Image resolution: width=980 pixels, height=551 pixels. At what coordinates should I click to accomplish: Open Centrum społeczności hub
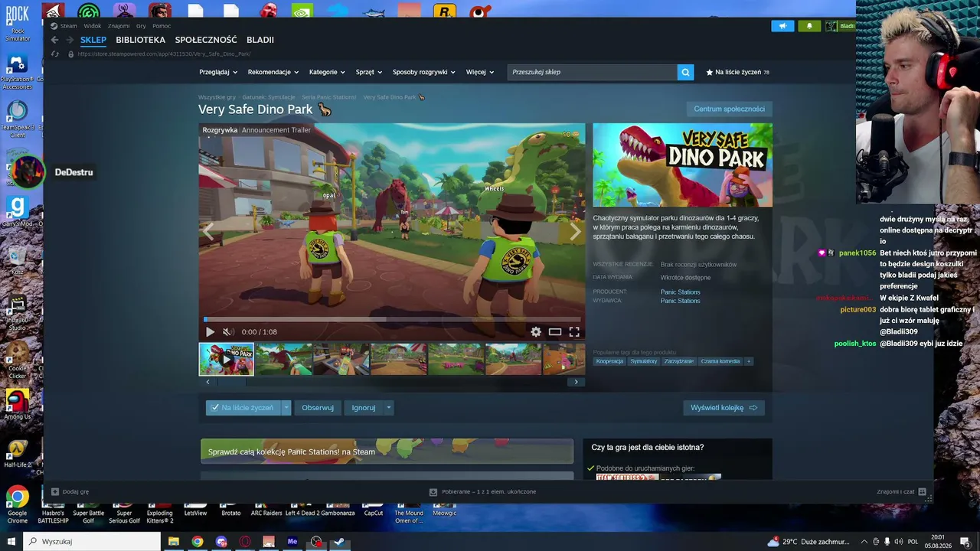pos(729,109)
